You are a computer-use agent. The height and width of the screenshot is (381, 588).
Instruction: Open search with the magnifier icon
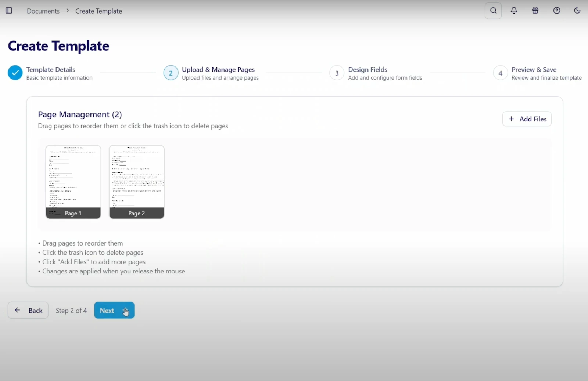point(493,11)
